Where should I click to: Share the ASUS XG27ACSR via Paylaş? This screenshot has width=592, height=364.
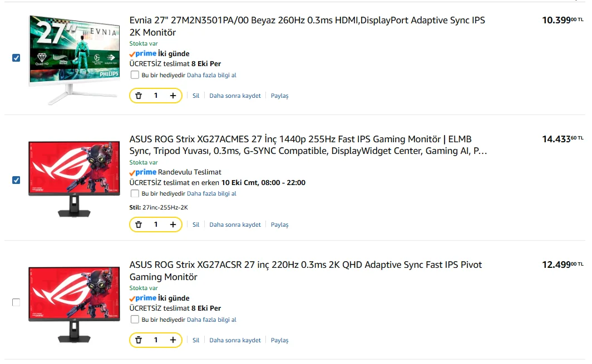point(279,340)
